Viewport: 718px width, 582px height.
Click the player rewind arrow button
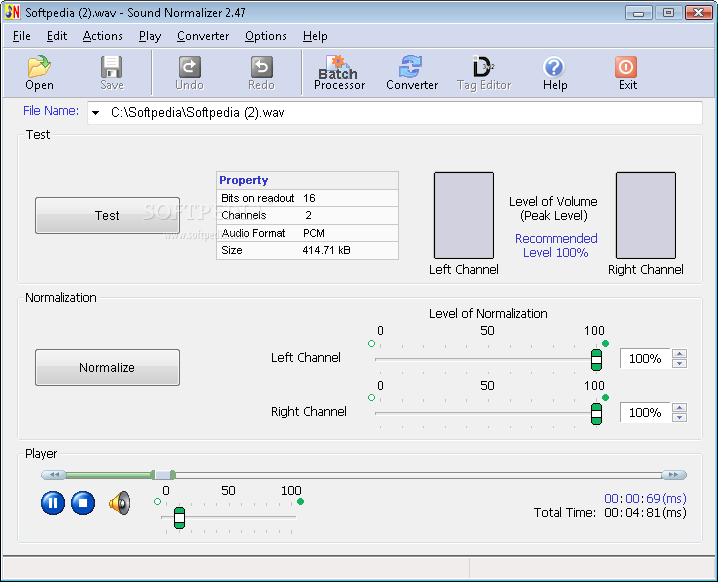coord(54,475)
